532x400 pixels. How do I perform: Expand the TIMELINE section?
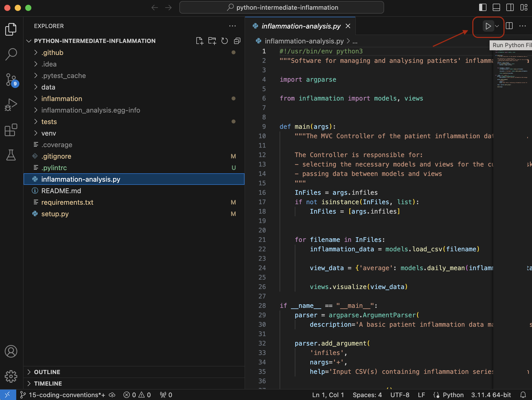(48, 383)
